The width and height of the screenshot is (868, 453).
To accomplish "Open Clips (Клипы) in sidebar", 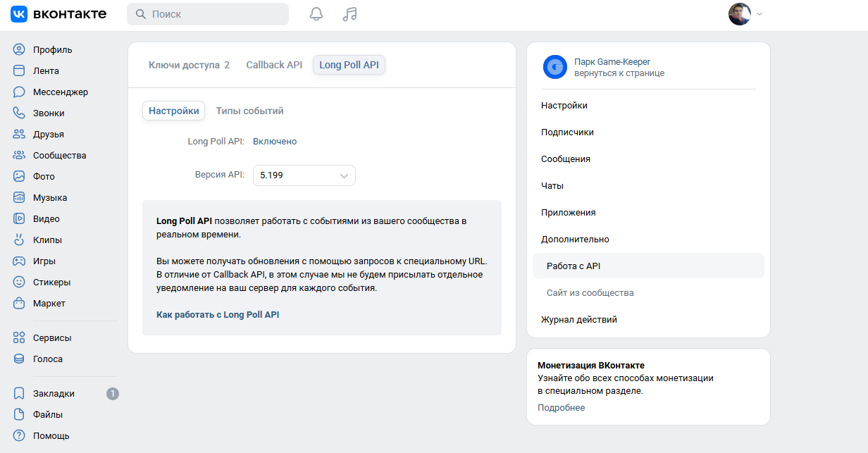I will (x=47, y=240).
